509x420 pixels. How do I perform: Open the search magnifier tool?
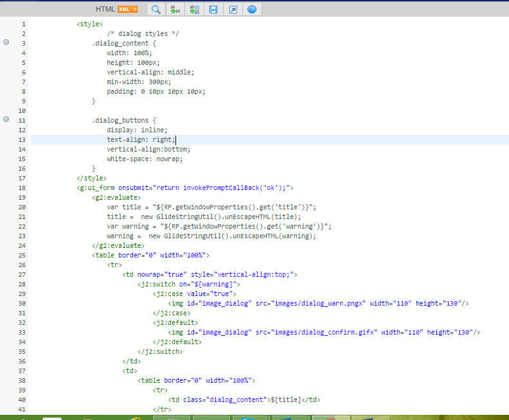coord(156,10)
